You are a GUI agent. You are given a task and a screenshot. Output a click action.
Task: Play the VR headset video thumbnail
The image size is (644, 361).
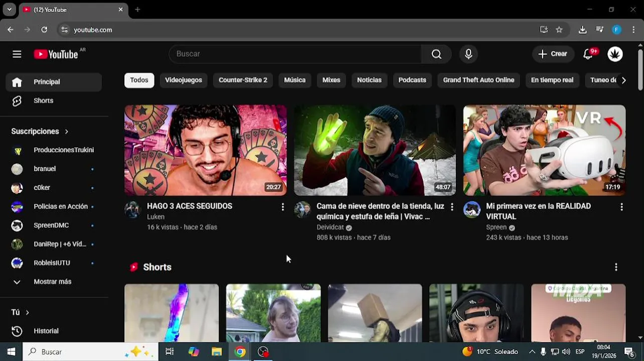[544, 150]
